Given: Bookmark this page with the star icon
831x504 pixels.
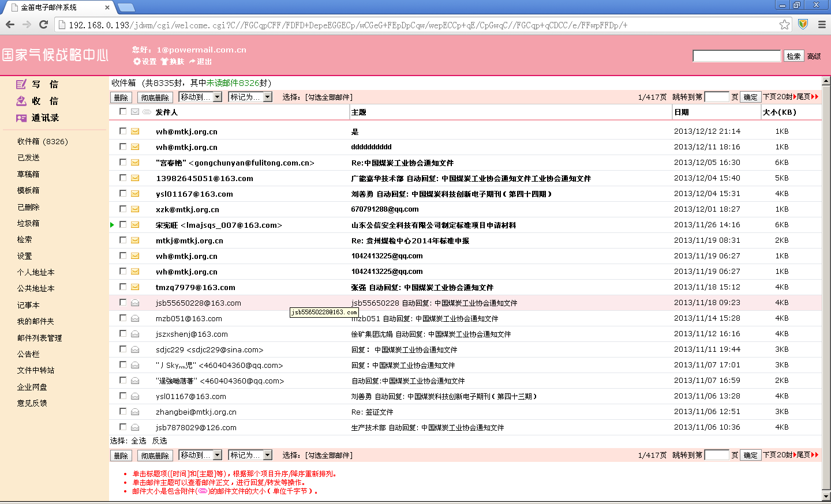Looking at the screenshot, I should [x=784, y=24].
